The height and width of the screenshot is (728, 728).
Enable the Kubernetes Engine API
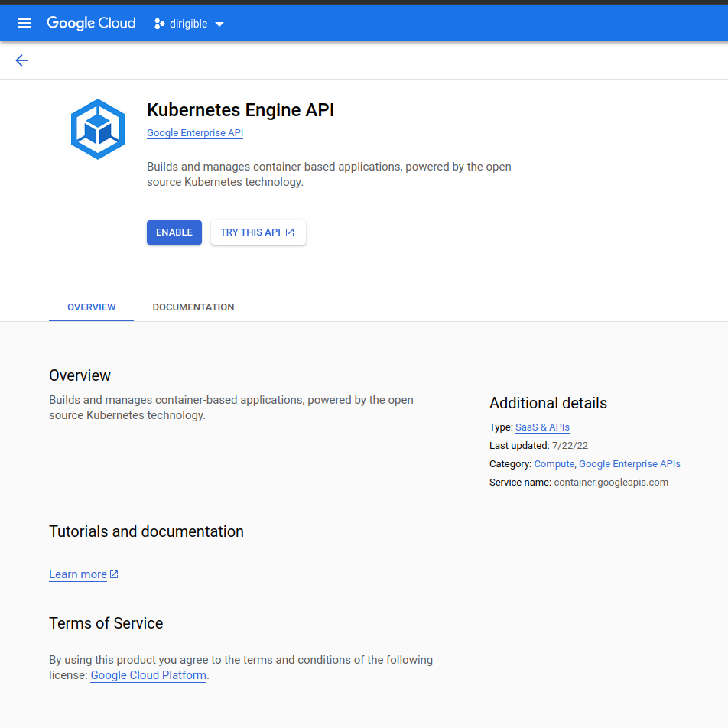[x=174, y=232]
